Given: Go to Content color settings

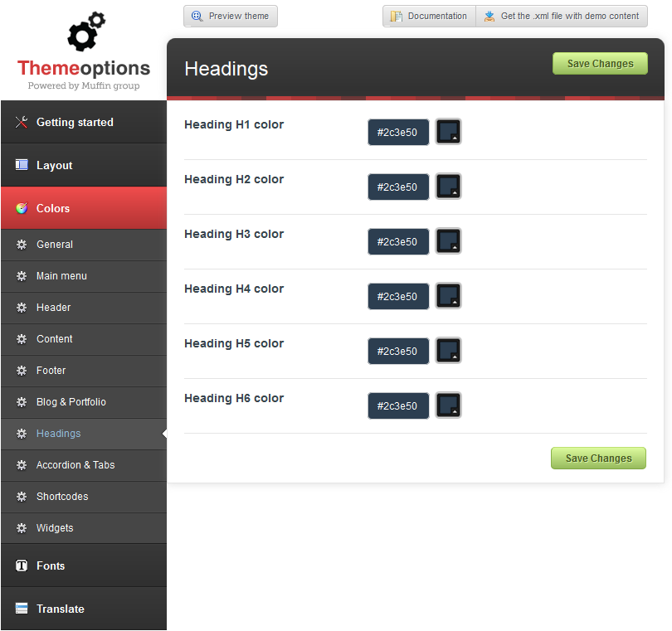Looking at the screenshot, I should (x=84, y=339).
